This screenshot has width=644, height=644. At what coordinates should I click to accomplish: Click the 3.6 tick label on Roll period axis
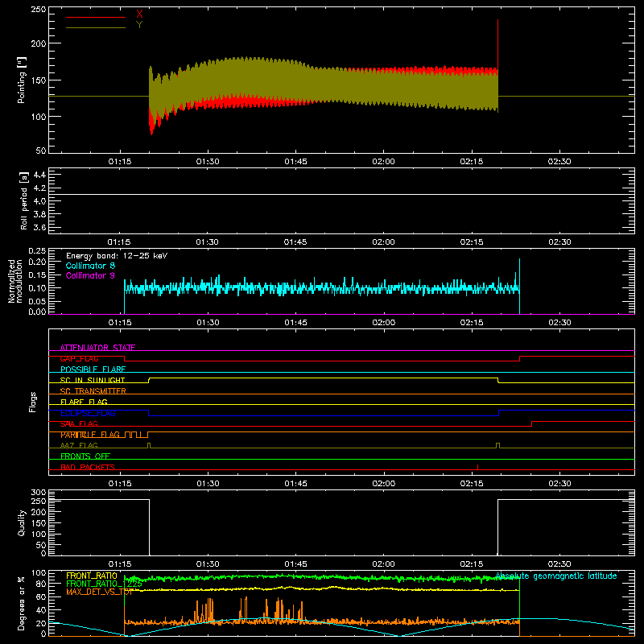[x=39, y=227]
